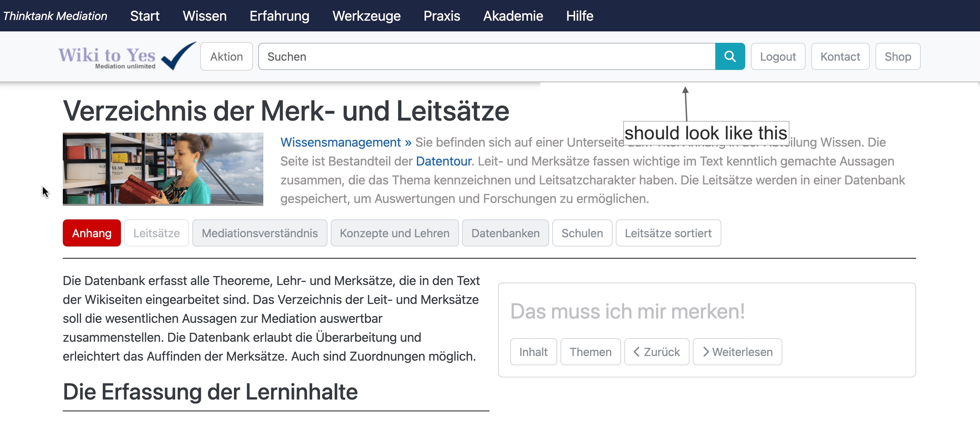Open the Hilfe menu
The width and height of the screenshot is (980, 427).
[579, 16]
